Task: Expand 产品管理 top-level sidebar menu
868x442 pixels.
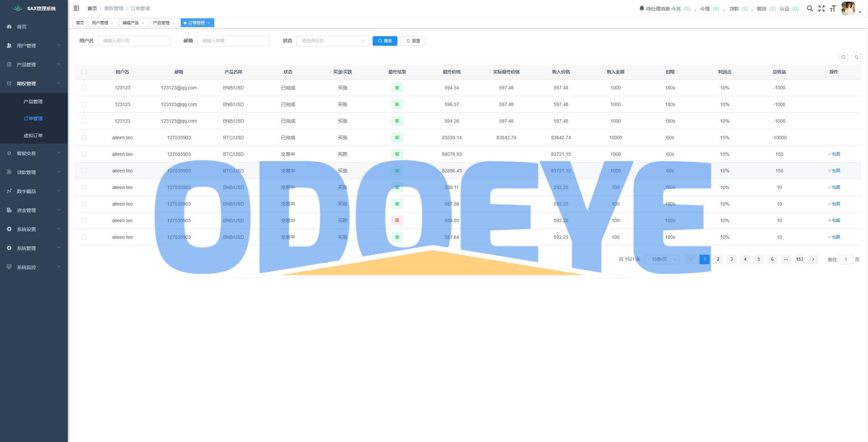Action: [x=34, y=64]
